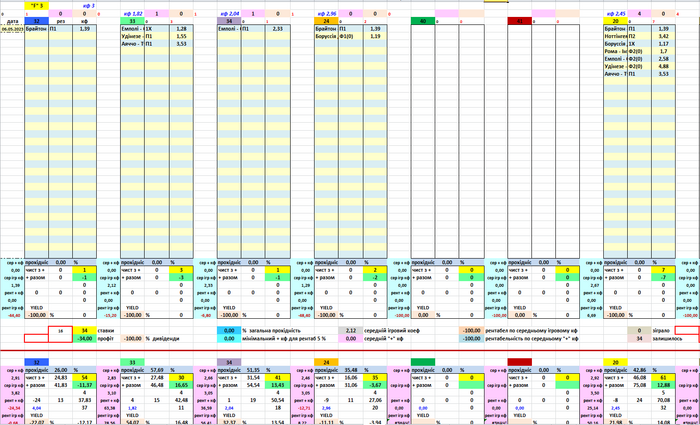Viewport: 700px width, 425px height.
Task: Select the 75,08 cell in lower block 20
Action: (x=640, y=385)
